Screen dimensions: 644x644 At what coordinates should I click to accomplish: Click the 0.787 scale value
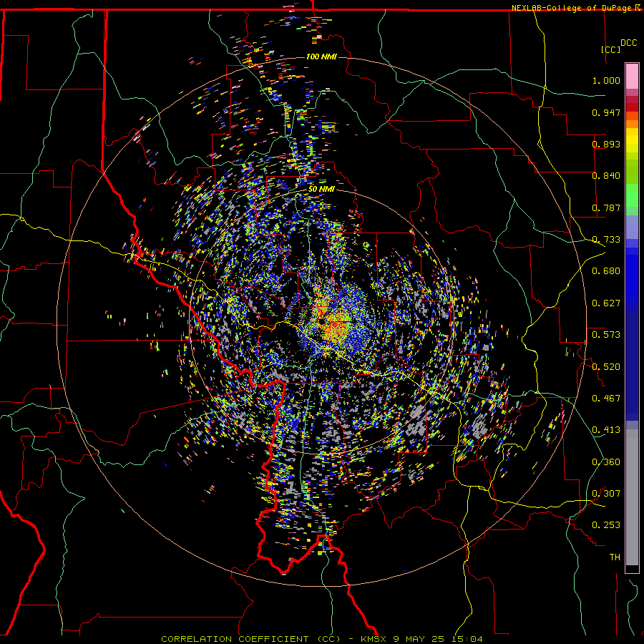pyautogui.click(x=606, y=208)
